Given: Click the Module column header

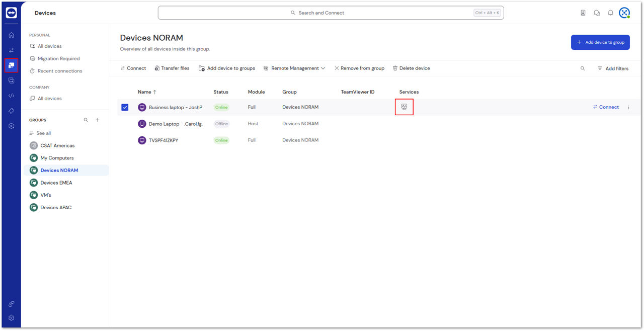Looking at the screenshot, I should pyautogui.click(x=256, y=92).
